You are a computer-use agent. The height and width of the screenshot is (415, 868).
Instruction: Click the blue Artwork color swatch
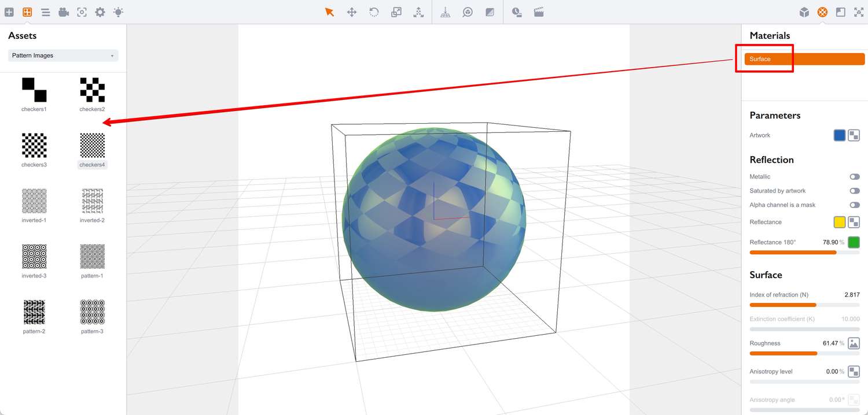pyautogui.click(x=840, y=135)
